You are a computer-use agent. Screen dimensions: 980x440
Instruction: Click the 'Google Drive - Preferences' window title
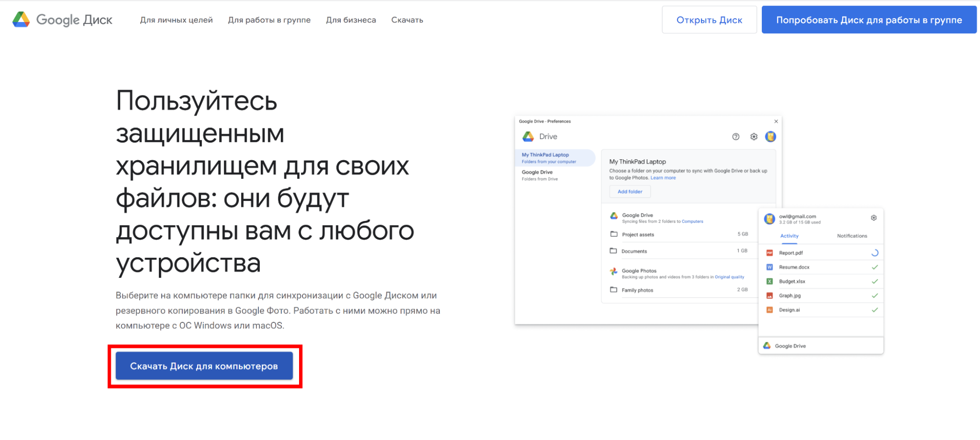pos(545,122)
